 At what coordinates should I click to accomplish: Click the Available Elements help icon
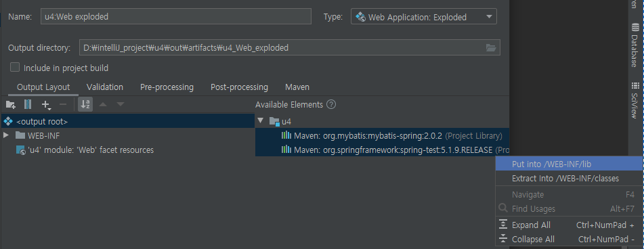click(x=331, y=104)
